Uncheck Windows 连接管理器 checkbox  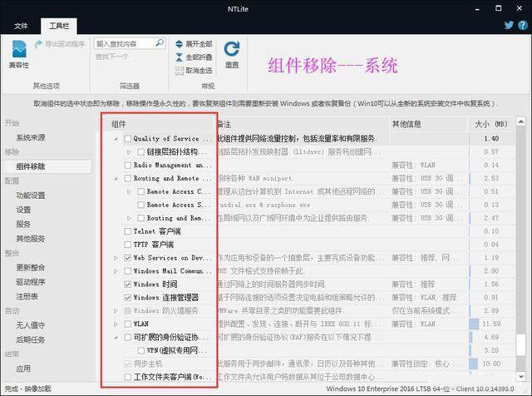coord(127,298)
